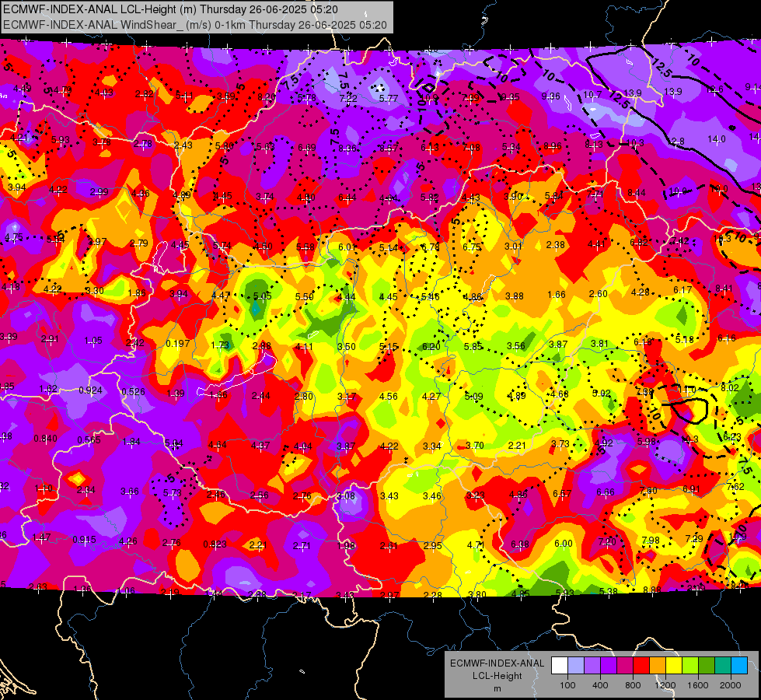Pick the red swatch in the legend

point(641,666)
